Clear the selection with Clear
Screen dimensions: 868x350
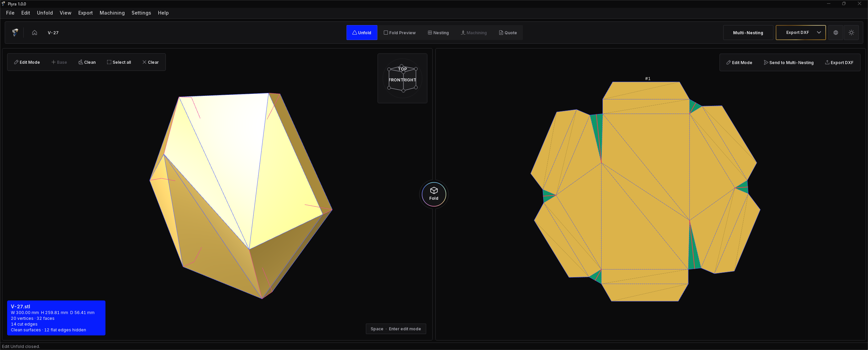tap(150, 62)
